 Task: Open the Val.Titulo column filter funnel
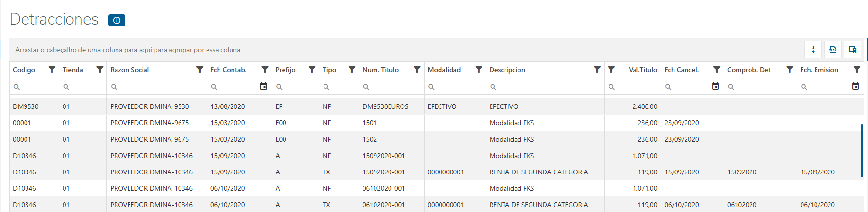coord(611,70)
